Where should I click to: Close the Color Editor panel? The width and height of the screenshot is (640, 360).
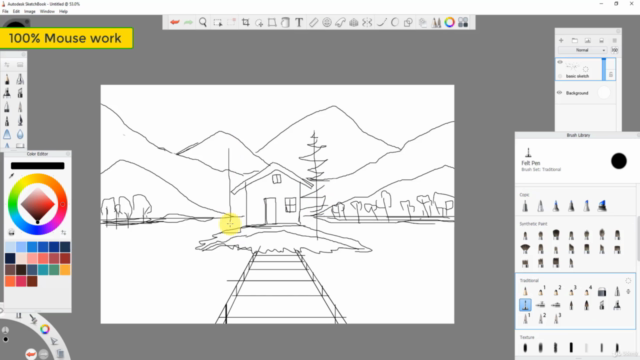click(68, 154)
